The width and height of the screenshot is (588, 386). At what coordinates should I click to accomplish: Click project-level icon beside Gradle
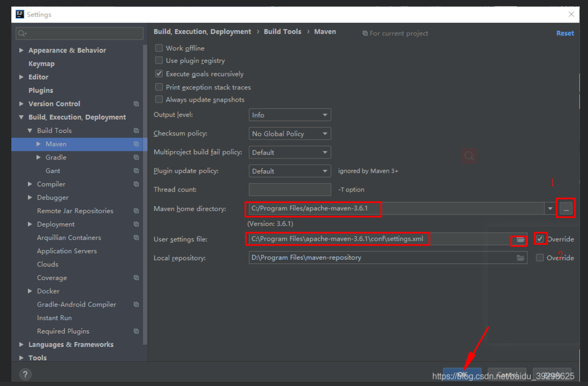pyautogui.click(x=136, y=157)
